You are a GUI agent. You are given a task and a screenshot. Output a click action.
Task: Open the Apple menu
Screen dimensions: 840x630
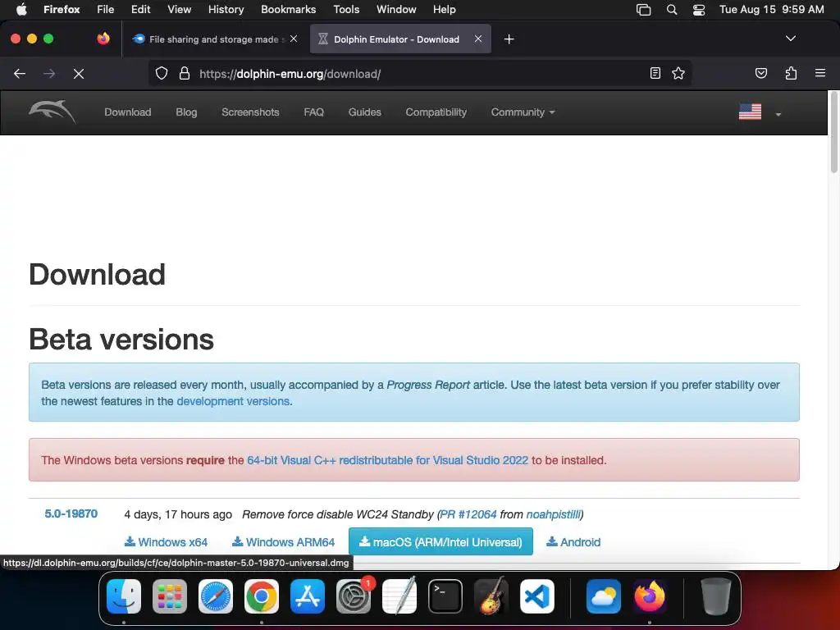click(21, 9)
